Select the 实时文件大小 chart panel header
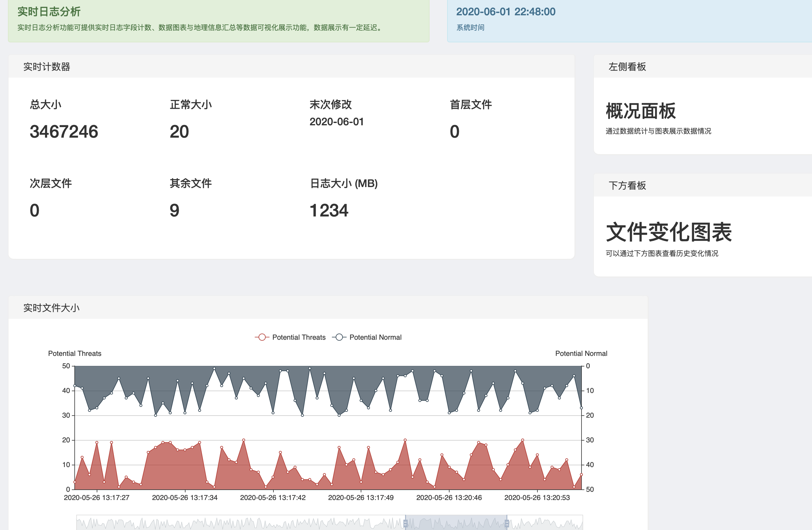This screenshot has width=812, height=530. [x=51, y=308]
